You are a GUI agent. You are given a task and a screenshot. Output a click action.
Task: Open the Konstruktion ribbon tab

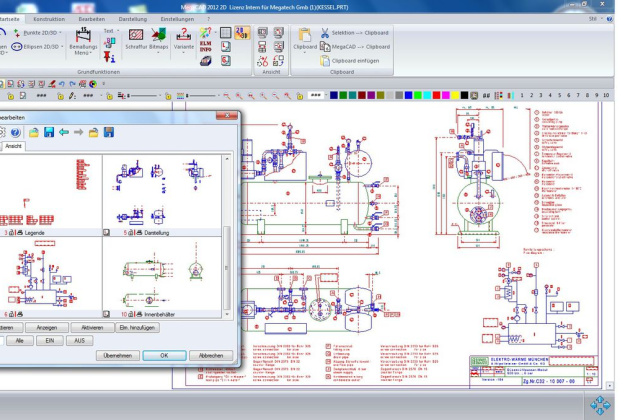pyautogui.click(x=49, y=18)
